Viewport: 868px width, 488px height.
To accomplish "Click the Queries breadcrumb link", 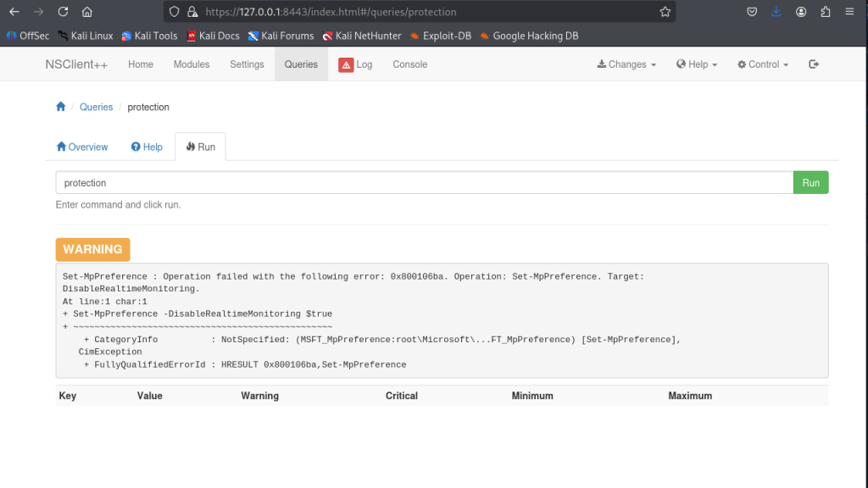I will [96, 107].
